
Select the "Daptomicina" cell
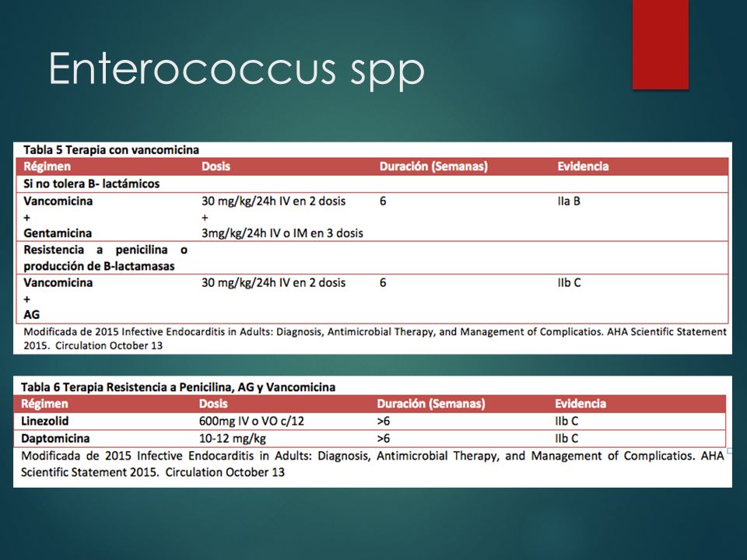coord(55,438)
